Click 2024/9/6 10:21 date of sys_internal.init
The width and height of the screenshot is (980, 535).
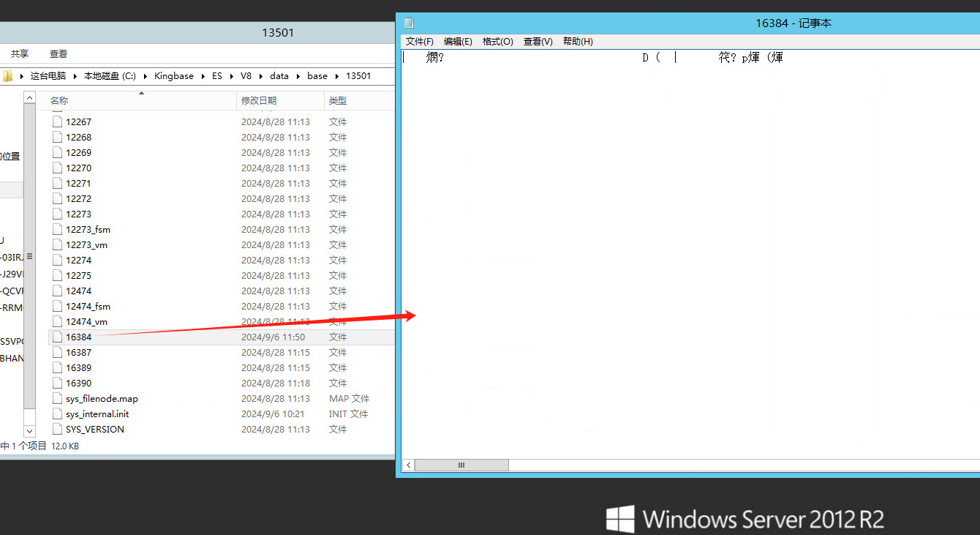click(x=273, y=414)
